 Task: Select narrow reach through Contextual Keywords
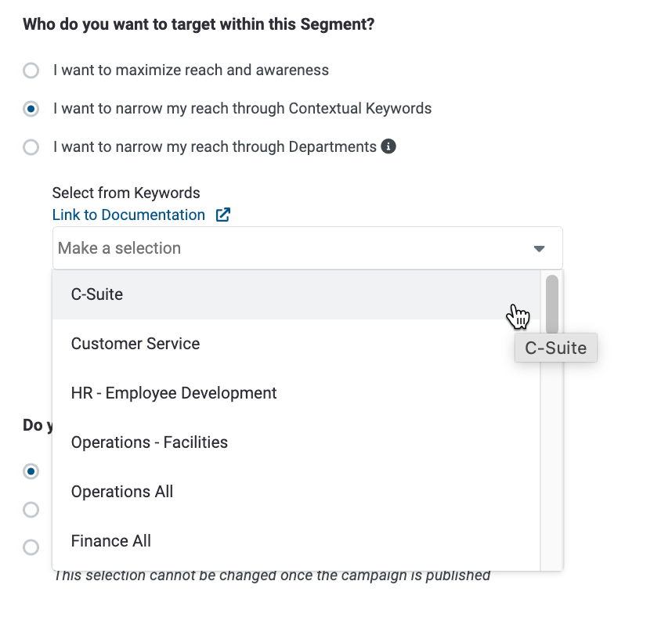tap(31, 109)
